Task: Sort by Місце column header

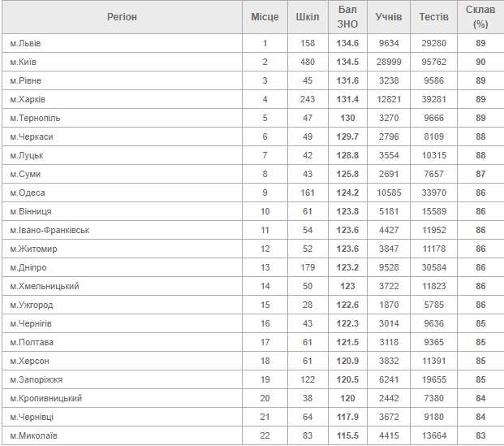Action: point(265,17)
